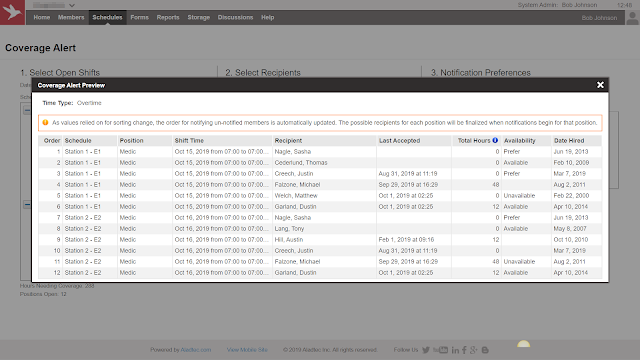640x360 pixels.
Task: Click date hired Feb 10, 2009
Action: pos(571,162)
